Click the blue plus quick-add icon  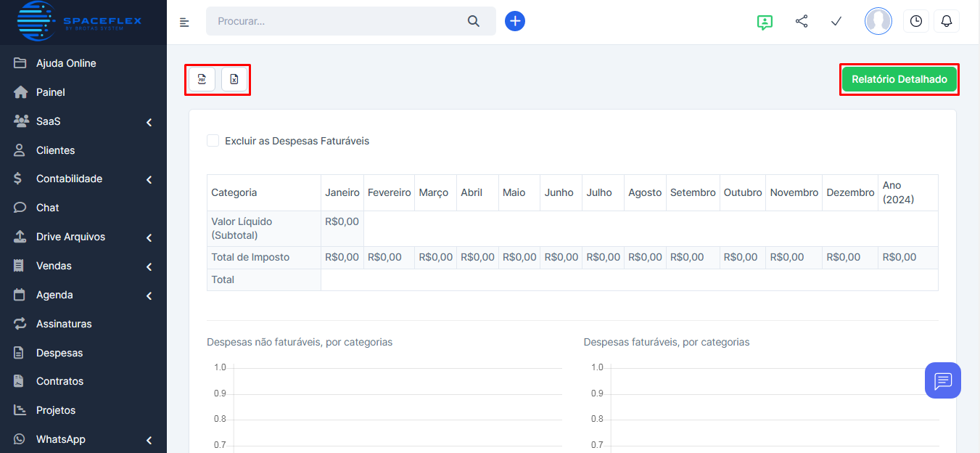pos(514,21)
